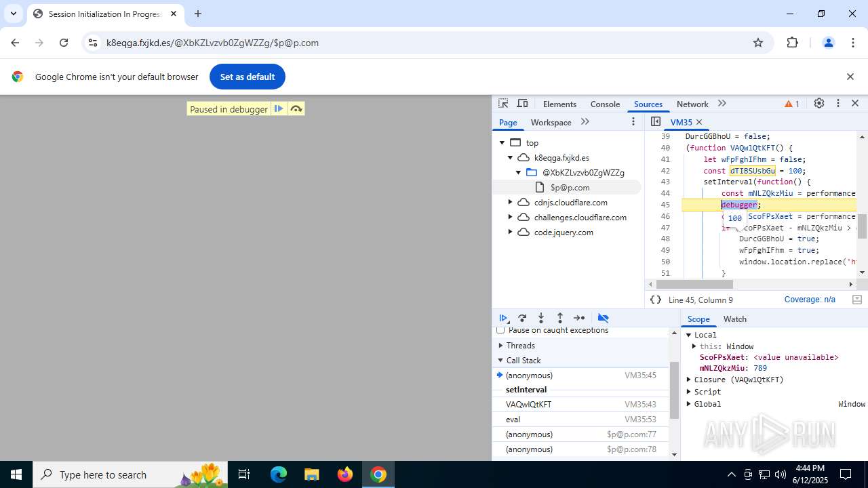This screenshot has height=488, width=868.
Task: Deactivate breakpoints icon
Action: tap(603, 318)
